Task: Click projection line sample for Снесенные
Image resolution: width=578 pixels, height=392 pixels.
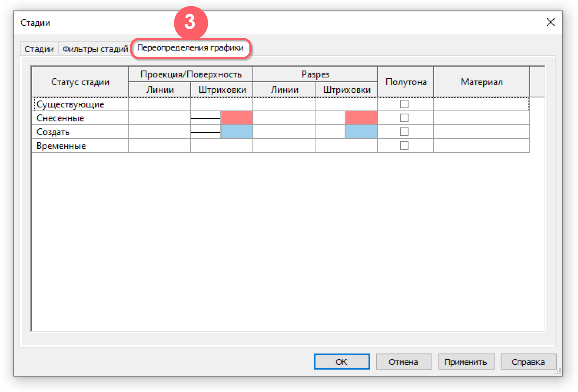Action: coord(205,118)
